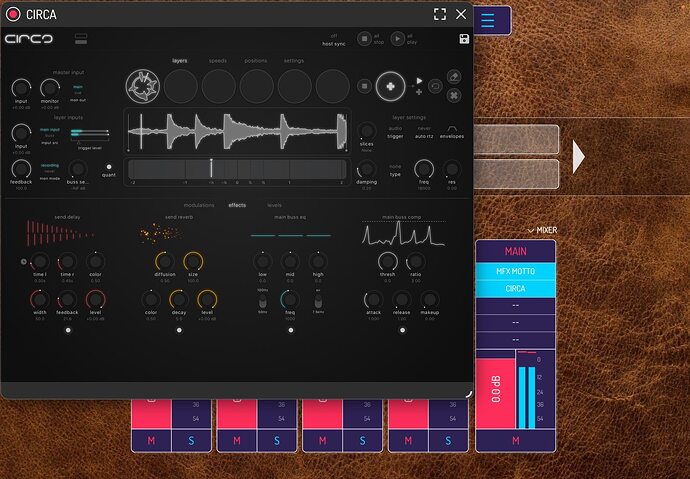Viewport: 690px width, 479px height.
Task: Click the save preset floppy disk icon
Action: (464, 39)
